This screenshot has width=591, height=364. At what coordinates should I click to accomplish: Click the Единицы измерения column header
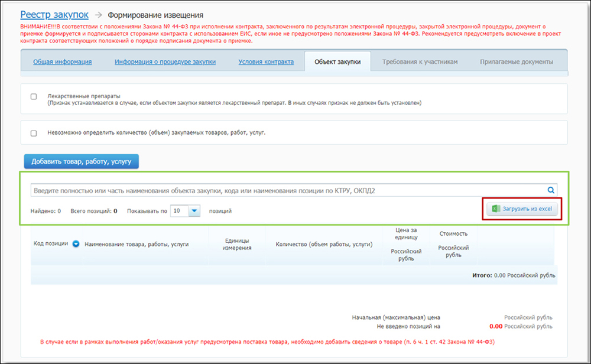coord(237,244)
